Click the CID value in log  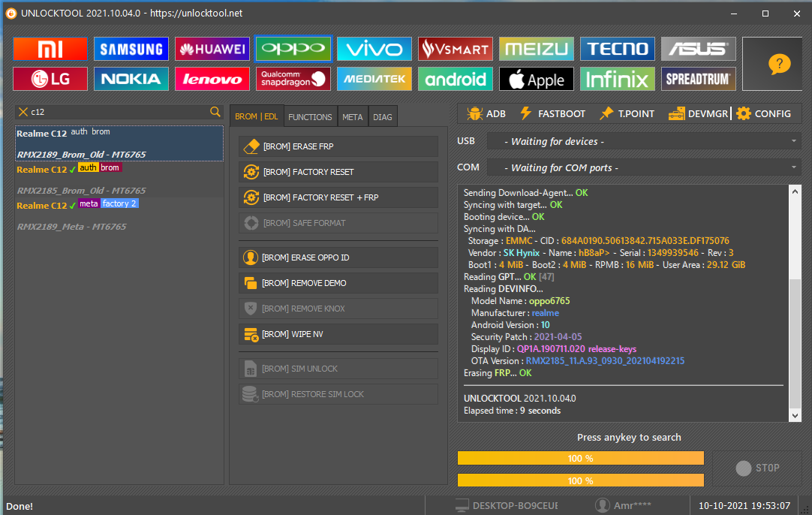[x=645, y=241]
